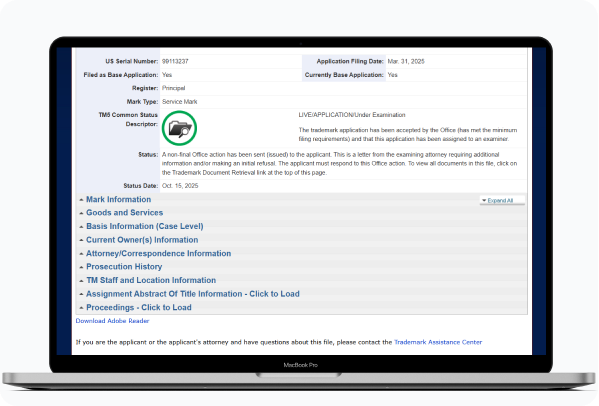Screen dimensions: 599x406
Task: Open the Download Adobe Reader link
Action: (x=112, y=321)
